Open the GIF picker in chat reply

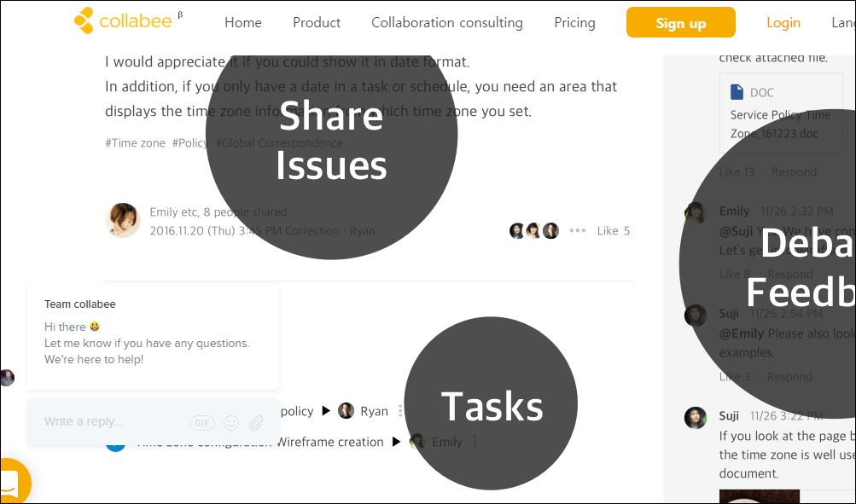202,423
